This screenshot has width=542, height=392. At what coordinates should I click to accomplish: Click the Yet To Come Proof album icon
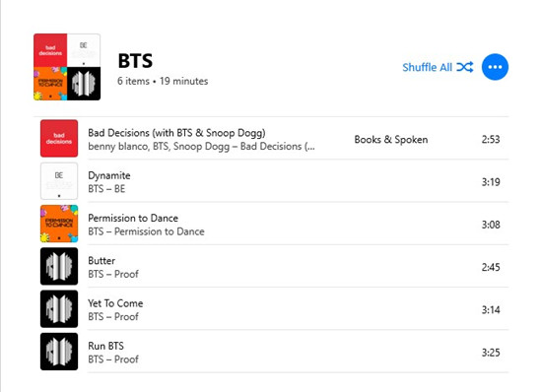pos(59,308)
